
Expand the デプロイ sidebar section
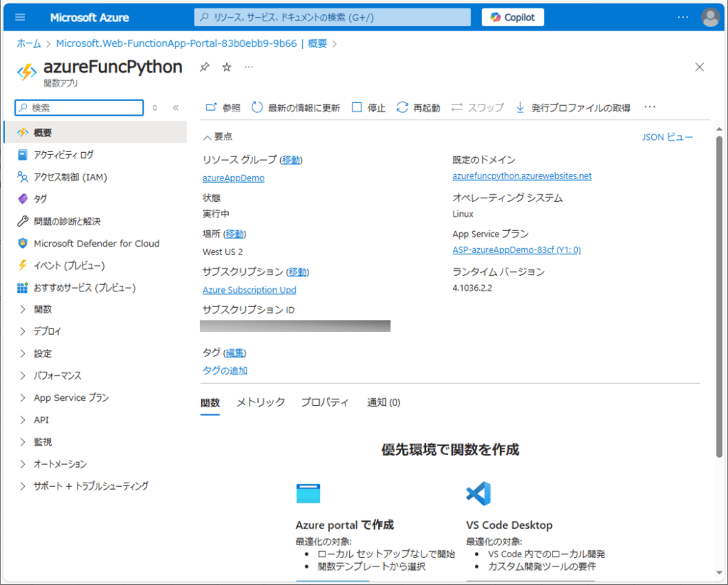point(46,331)
